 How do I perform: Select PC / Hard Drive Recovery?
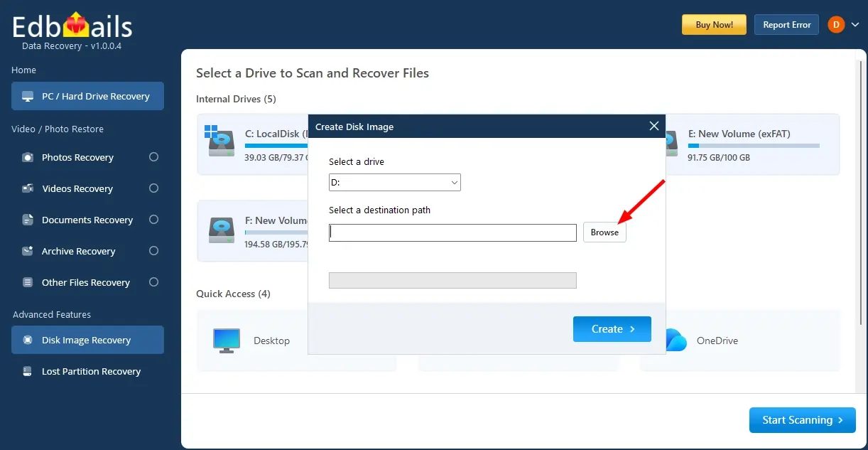click(x=87, y=96)
